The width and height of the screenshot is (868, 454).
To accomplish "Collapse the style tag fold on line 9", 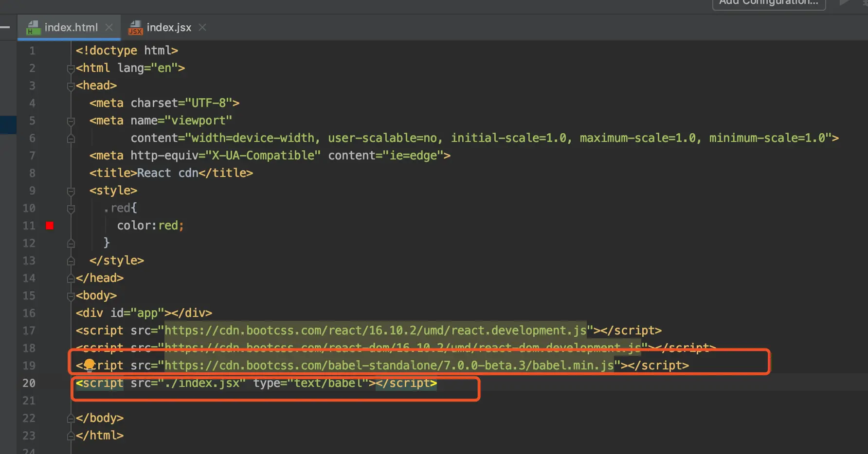I will tap(71, 191).
